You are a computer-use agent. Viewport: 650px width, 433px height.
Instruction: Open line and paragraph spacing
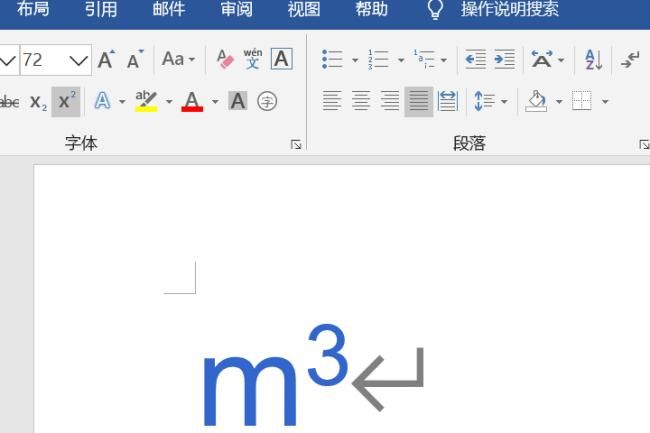pos(484,101)
